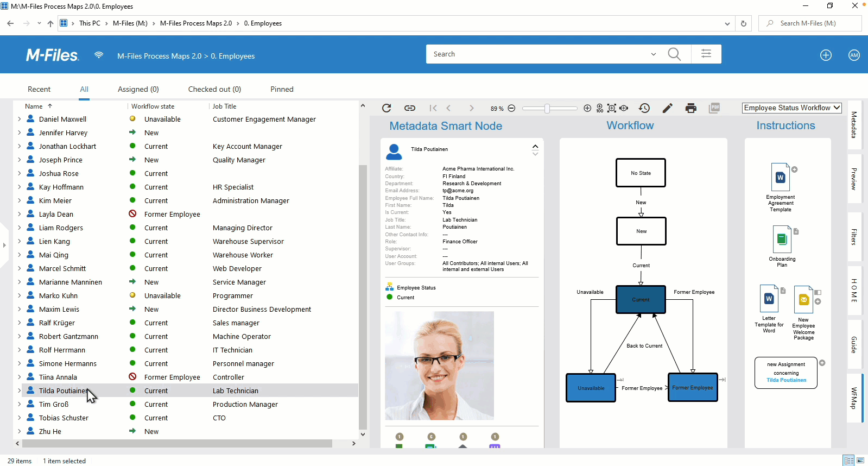Image resolution: width=868 pixels, height=466 pixels.
Task: Refresh the process map view
Action: (387, 108)
